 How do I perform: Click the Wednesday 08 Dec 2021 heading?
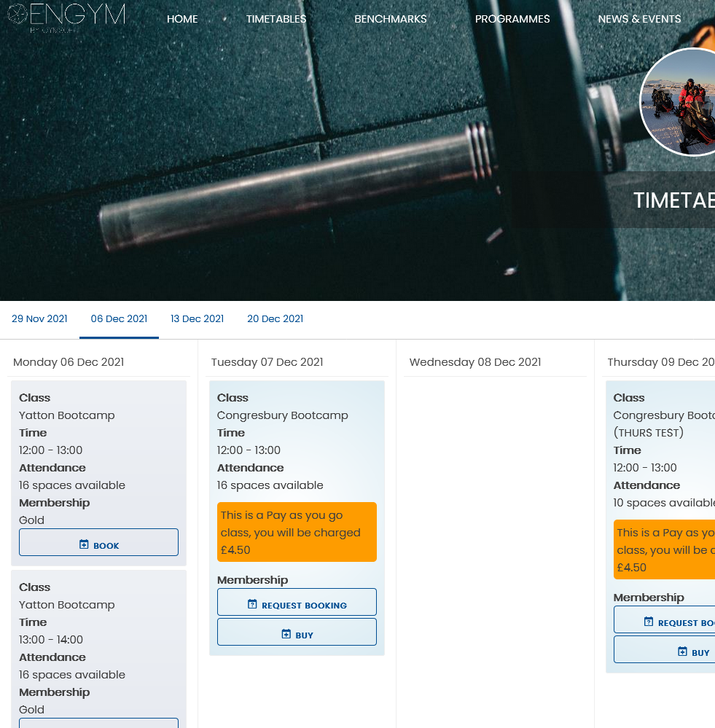pyautogui.click(x=474, y=362)
